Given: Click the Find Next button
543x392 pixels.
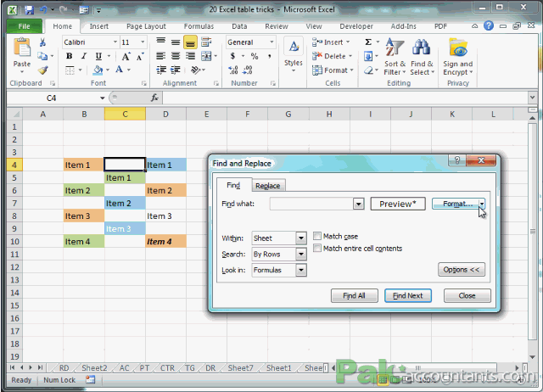Looking at the screenshot, I should pos(408,296).
